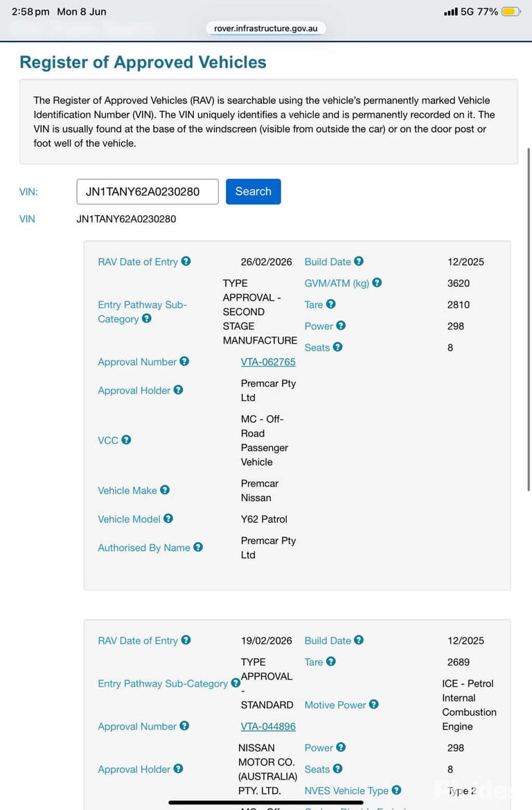Image resolution: width=532 pixels, height=810 pixels.
Task: Tap the home indicator bar at the bottom
Action: pyautogui.click(x=266, y=802)
